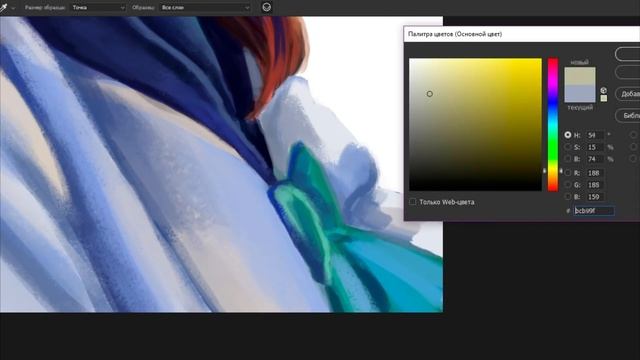
Task: Click the R value field showing 188
Action: click(595, 173)
